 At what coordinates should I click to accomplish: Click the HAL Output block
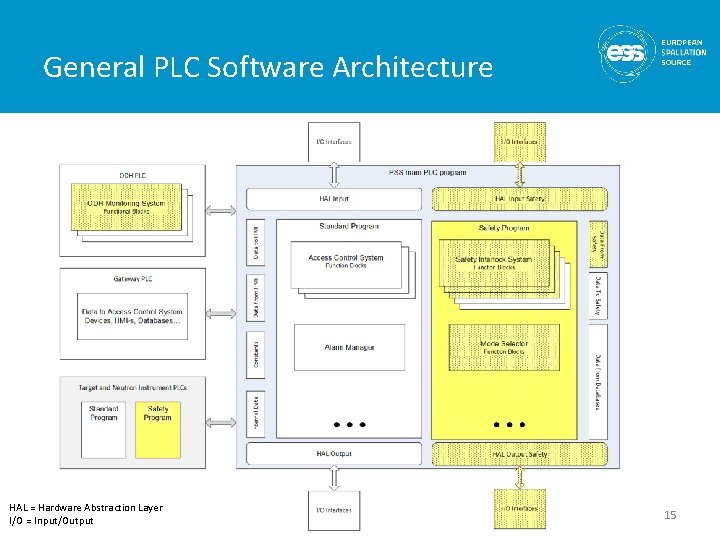point(334,454)
